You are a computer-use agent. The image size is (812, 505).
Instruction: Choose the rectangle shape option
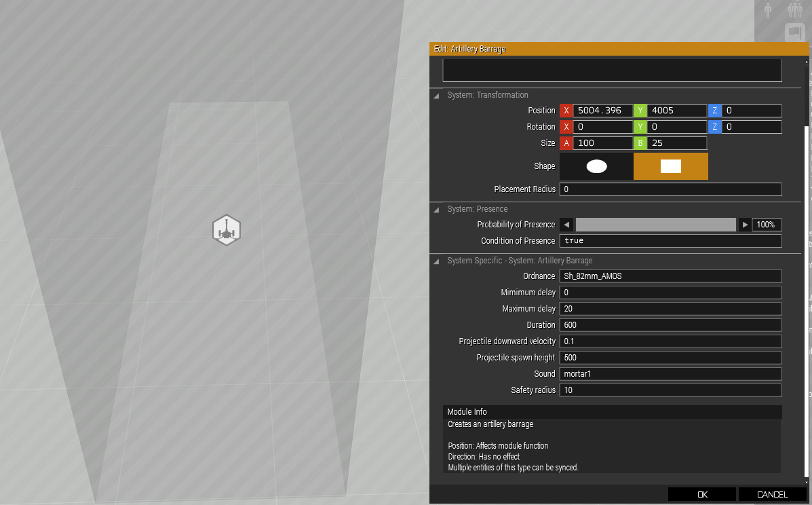click(x=671, y=166)
